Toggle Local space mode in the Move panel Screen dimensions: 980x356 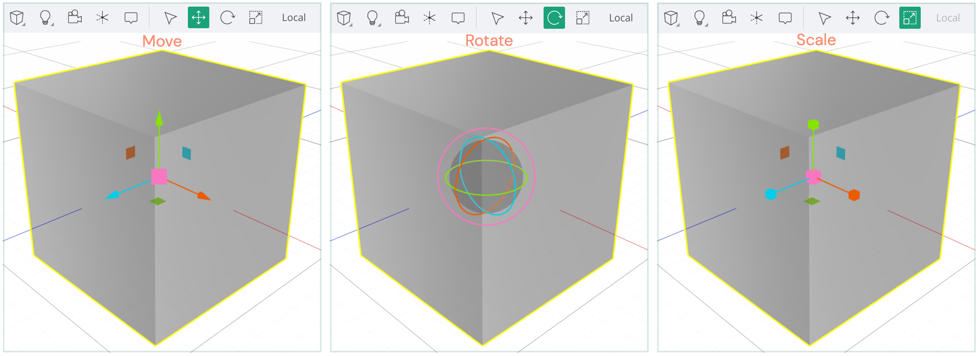point(293,18)
